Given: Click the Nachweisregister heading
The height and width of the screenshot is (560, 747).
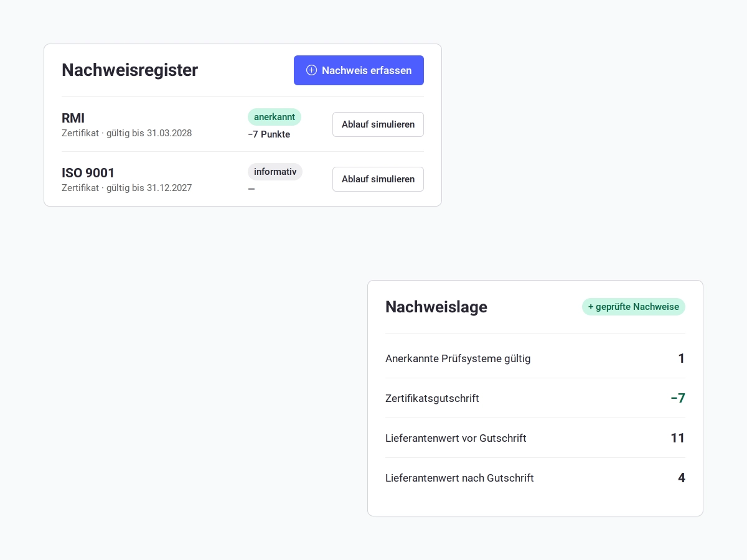Looking at the screenshot, I should click(129, 70).
